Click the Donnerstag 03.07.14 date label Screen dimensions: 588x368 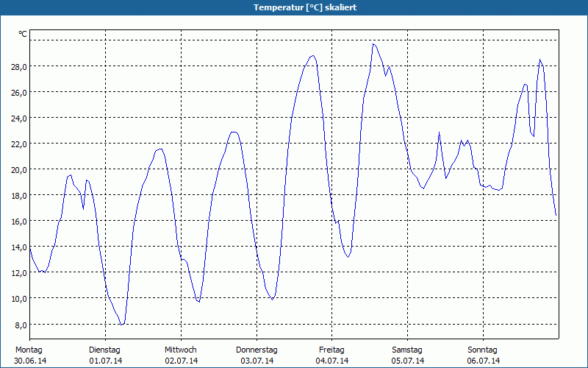pyautogui.click(x=257, y=355)
